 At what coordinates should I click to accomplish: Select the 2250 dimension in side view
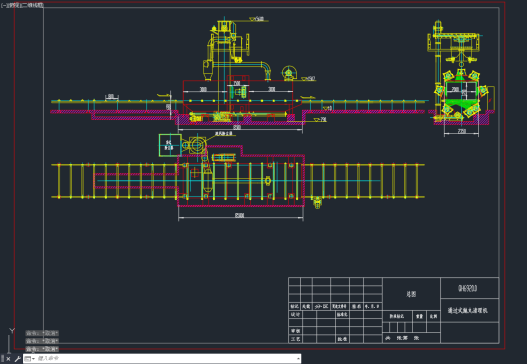coord(462,131)
